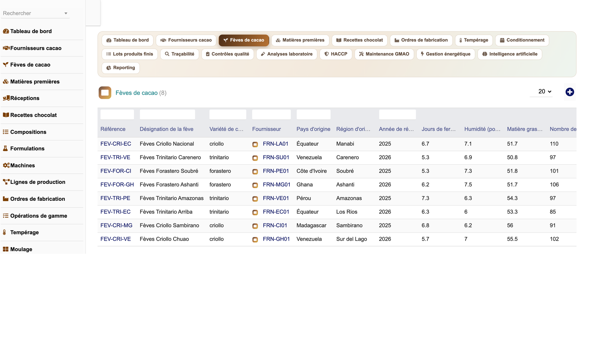Switch to the Conditionnement tab
The height and width of the screenshot is (364, 589).
[x=522, y=40]
